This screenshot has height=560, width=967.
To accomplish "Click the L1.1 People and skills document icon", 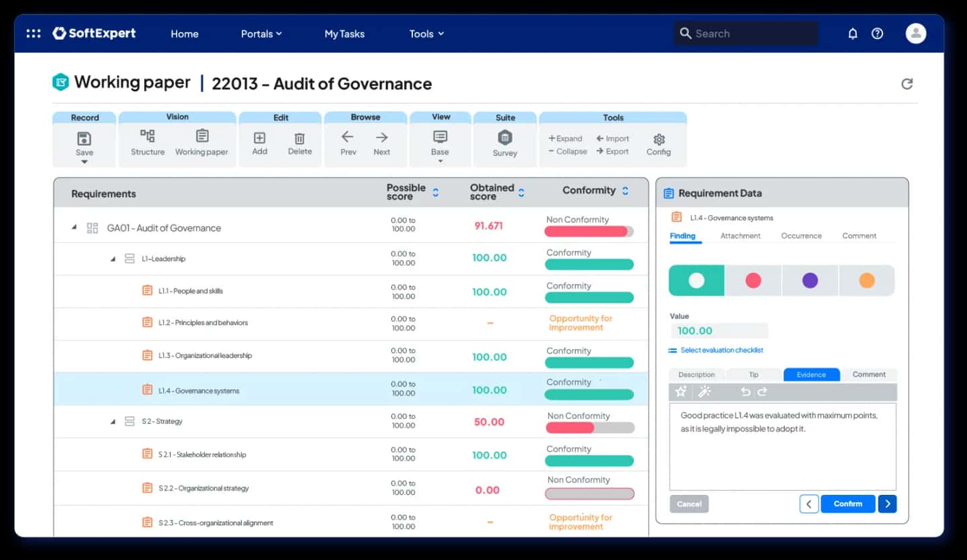I will point(147,291).
